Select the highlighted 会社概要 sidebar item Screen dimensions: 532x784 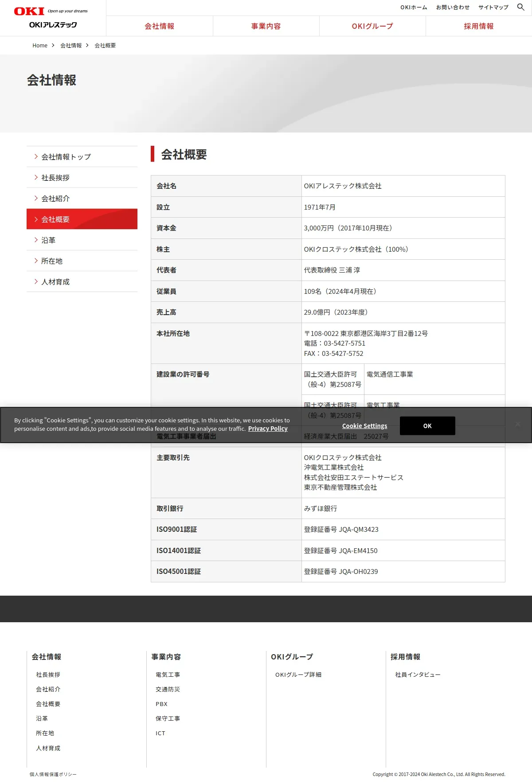82,219
